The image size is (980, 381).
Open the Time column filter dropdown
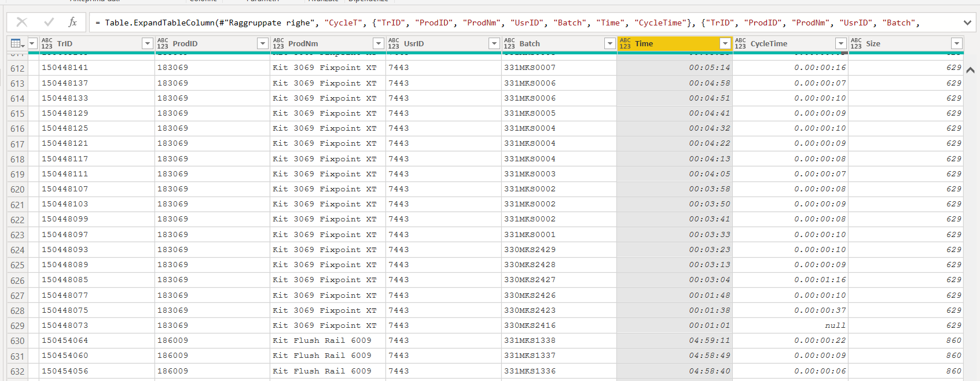pos(725,43)
